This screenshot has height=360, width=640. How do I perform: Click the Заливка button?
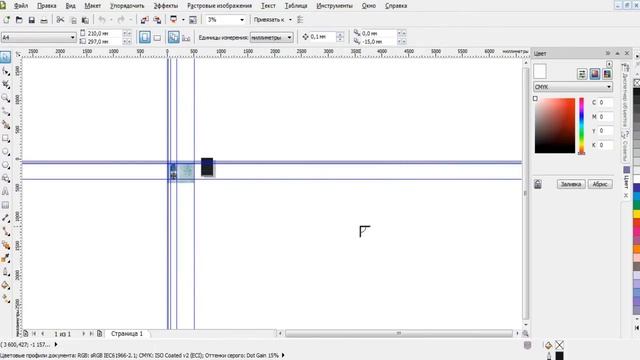point(571,184)
